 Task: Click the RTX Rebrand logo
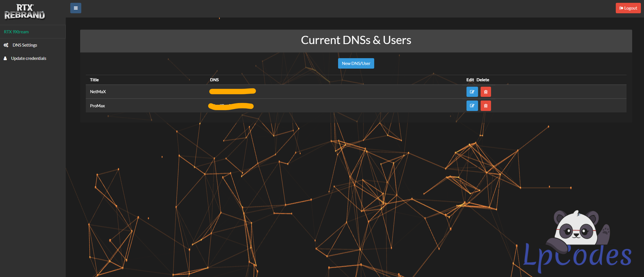pyautogui.click(x=25, y=12)
